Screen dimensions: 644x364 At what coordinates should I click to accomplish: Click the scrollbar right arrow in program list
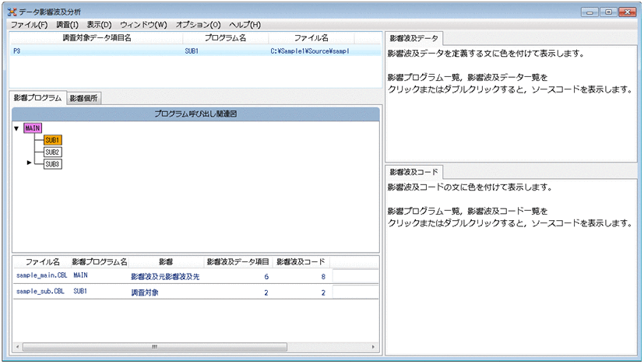pyautogui.click(x=373, y=347)
